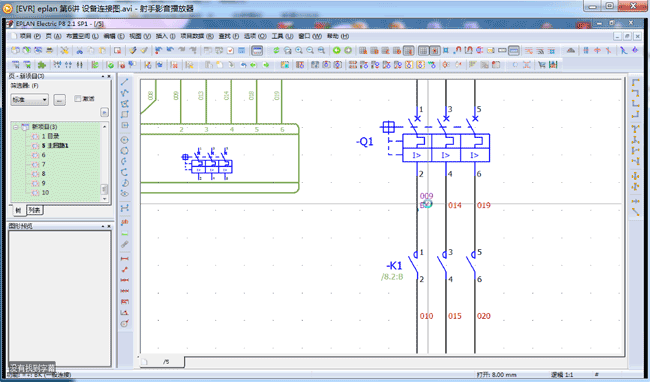Select the polyline drawing tool

pyautogui.click(x=124, y=93)
